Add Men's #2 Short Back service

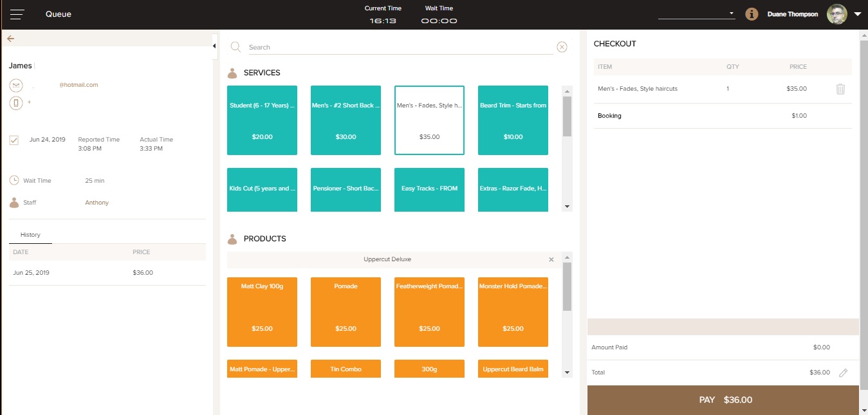click(346, 120)
